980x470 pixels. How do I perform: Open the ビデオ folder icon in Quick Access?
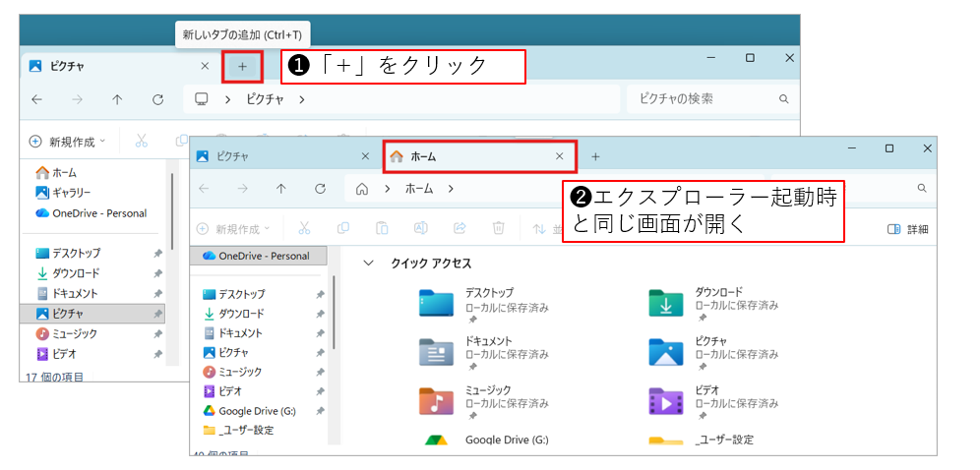coord(666,401)
